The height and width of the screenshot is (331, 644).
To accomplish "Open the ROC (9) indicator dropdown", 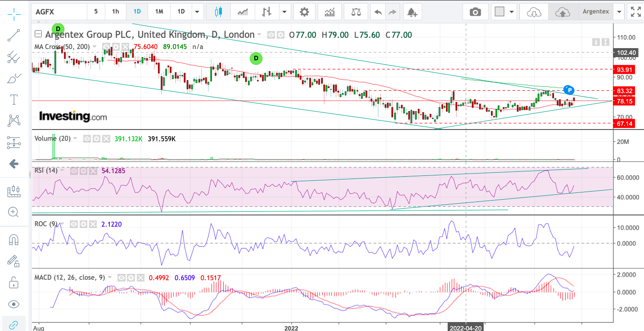I will [x=62, y=224].
